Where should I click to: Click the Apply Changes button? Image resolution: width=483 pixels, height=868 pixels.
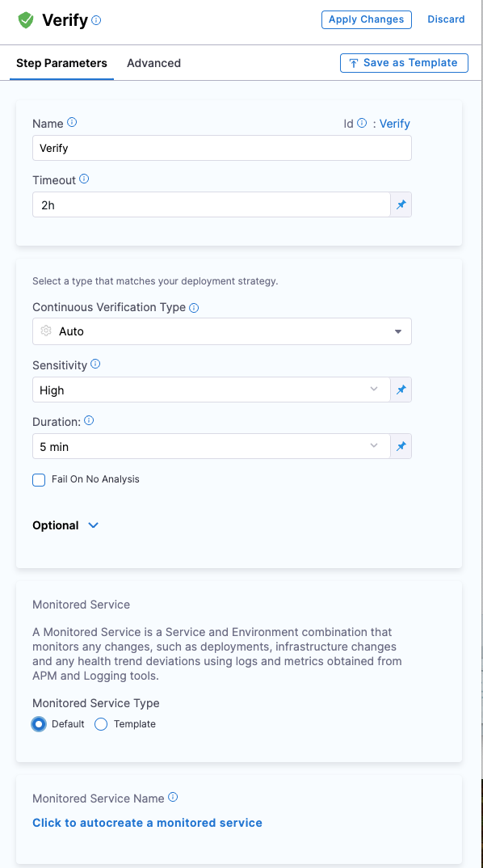366,19
